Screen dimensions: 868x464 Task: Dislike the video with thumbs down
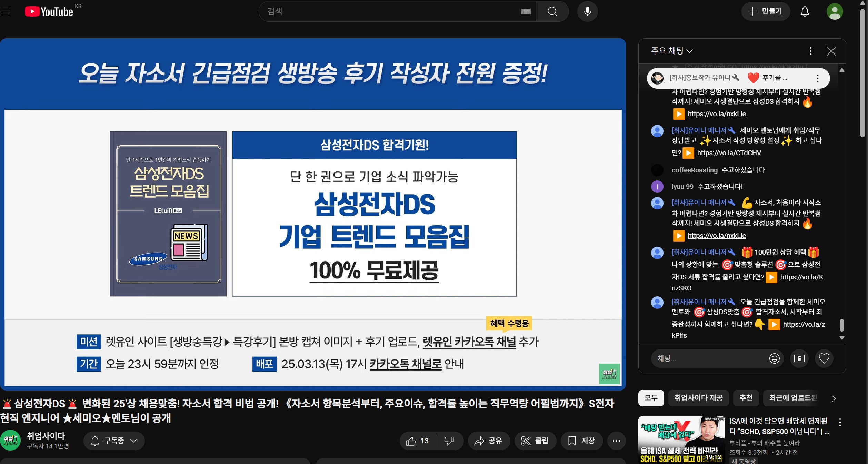tap(449, 441)
